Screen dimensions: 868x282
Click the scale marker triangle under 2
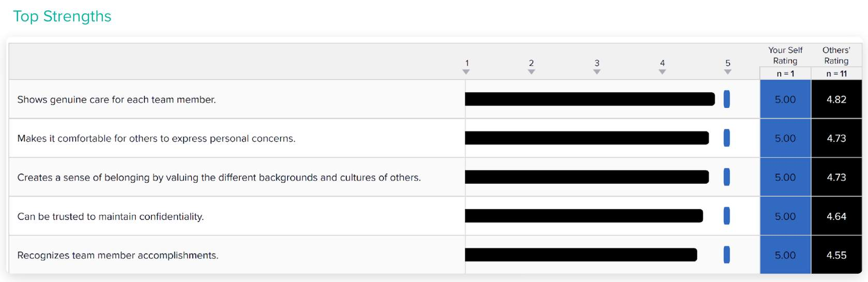point(531,72)
